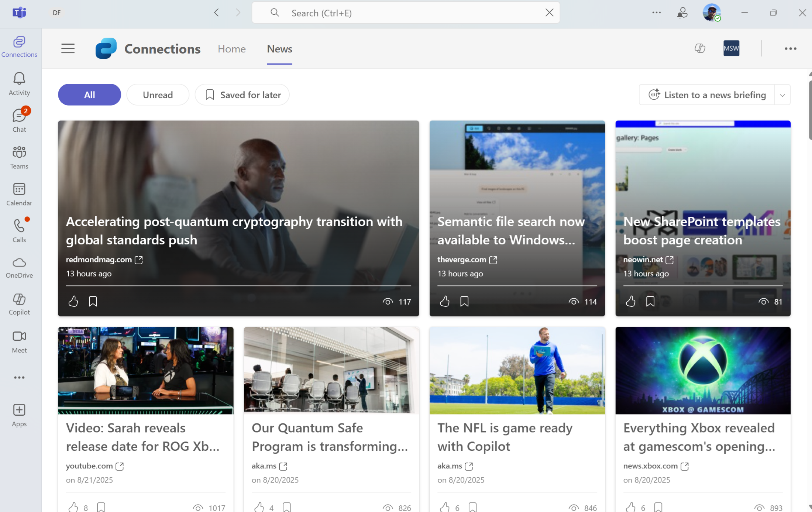Click the Microsoft Teams logo

click(19, 13)
